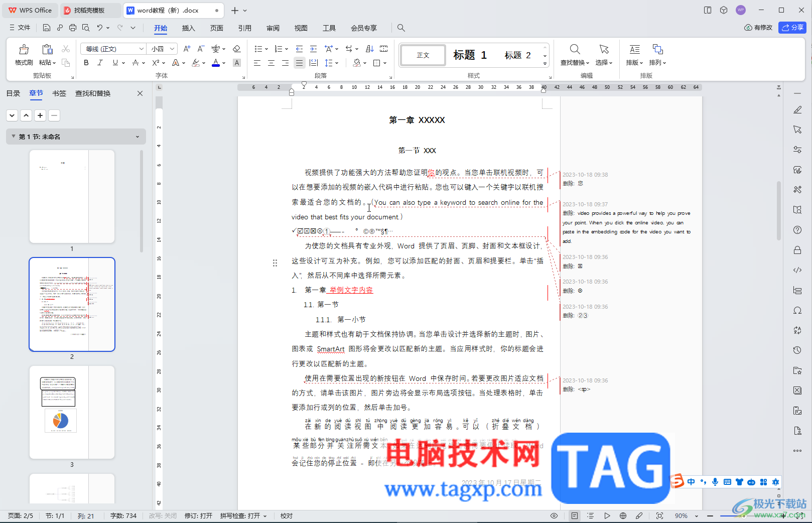
Task: Click the user avatar in the title bar
Action: tap(741, 10)
